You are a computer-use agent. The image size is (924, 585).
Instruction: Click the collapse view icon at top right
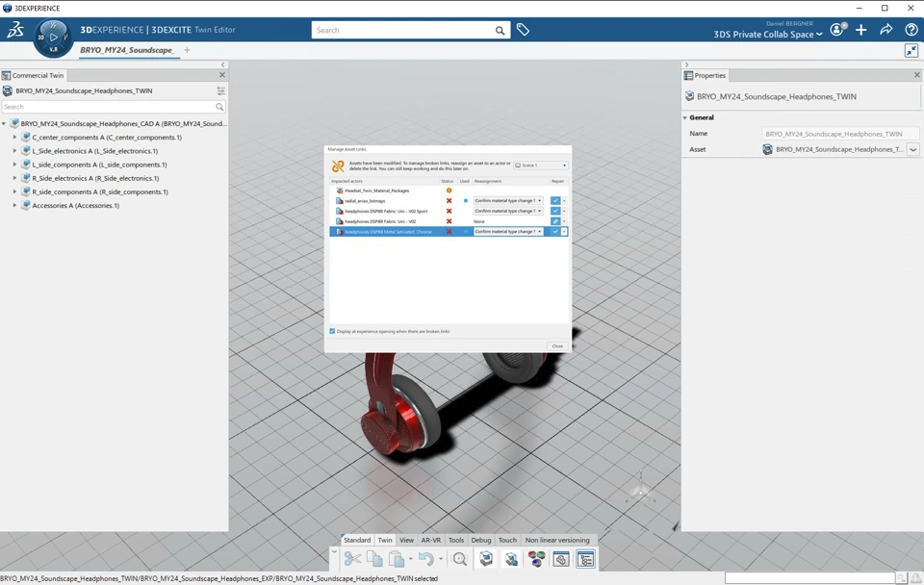[911, 51]
